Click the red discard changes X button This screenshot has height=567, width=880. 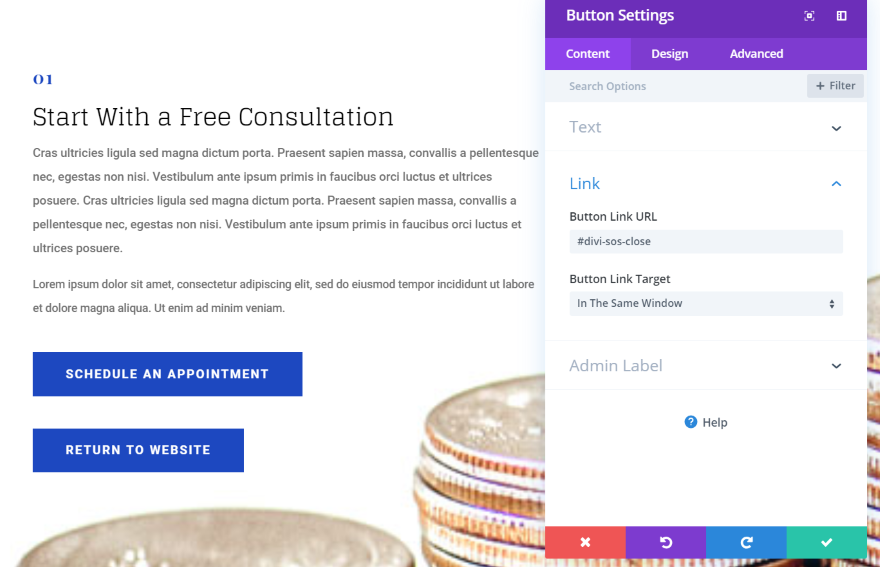[x=585, y=542]
